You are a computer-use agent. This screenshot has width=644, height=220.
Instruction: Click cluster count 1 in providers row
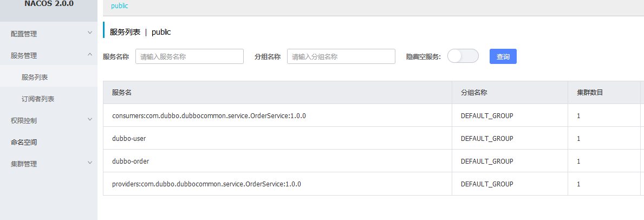click(x=578, y=184)
